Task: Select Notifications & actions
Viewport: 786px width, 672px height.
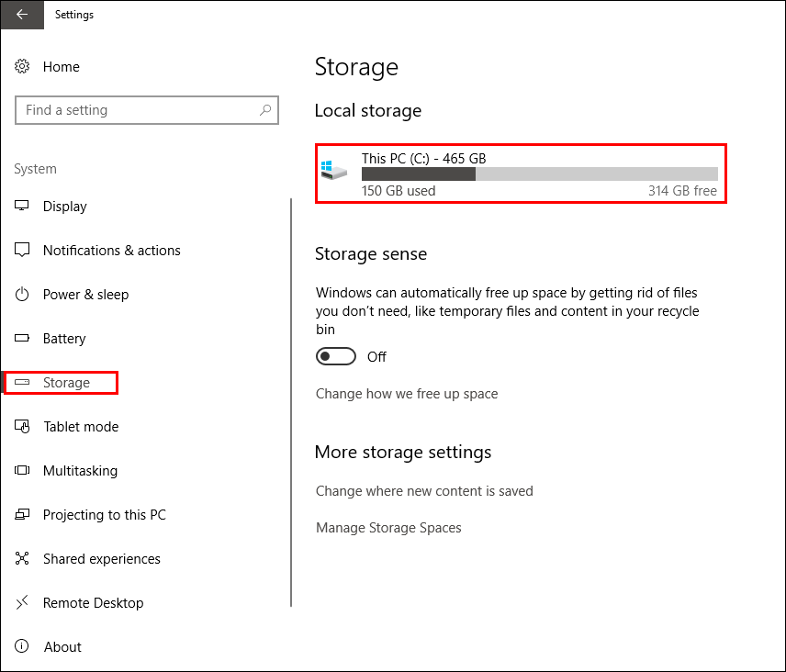Action: point(111,250)
